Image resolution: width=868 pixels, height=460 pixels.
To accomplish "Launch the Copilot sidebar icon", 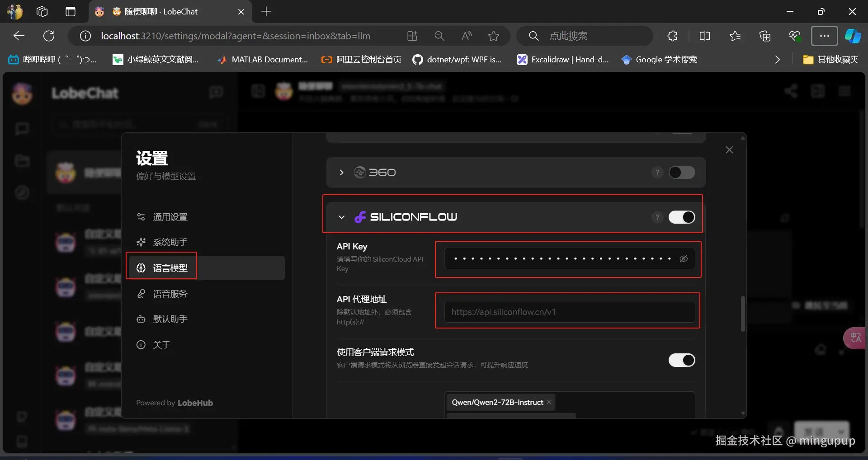I will (x=853, y=36).
